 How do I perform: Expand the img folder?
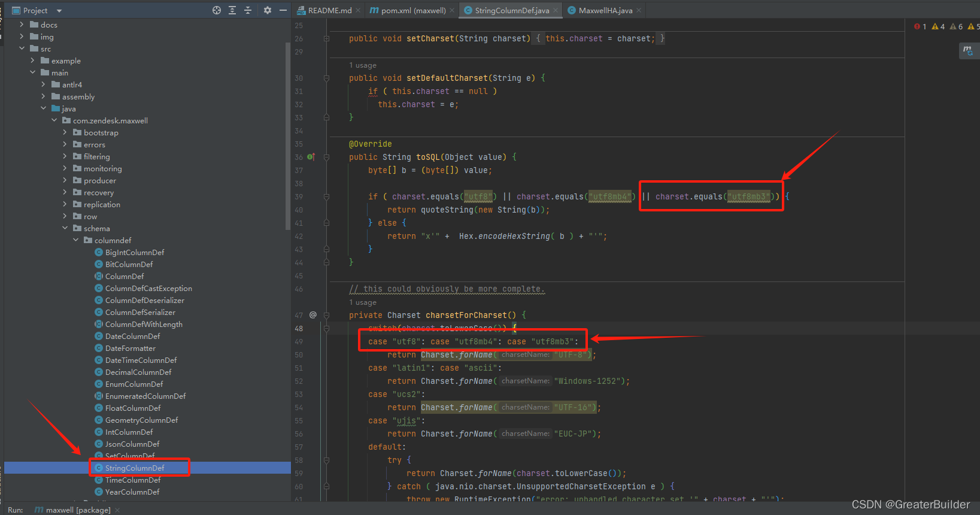click(22, 37)
